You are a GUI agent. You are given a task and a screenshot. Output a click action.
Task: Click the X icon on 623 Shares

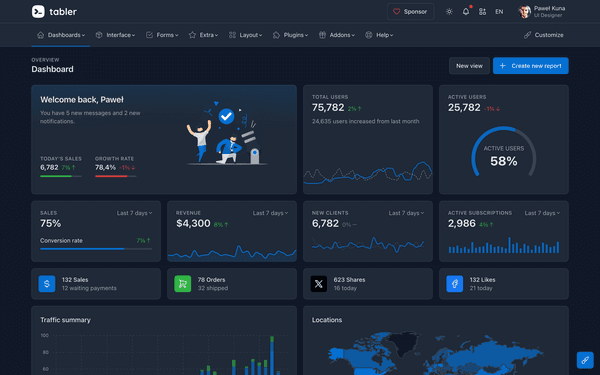pyautogui.click(x=319, y=284)
